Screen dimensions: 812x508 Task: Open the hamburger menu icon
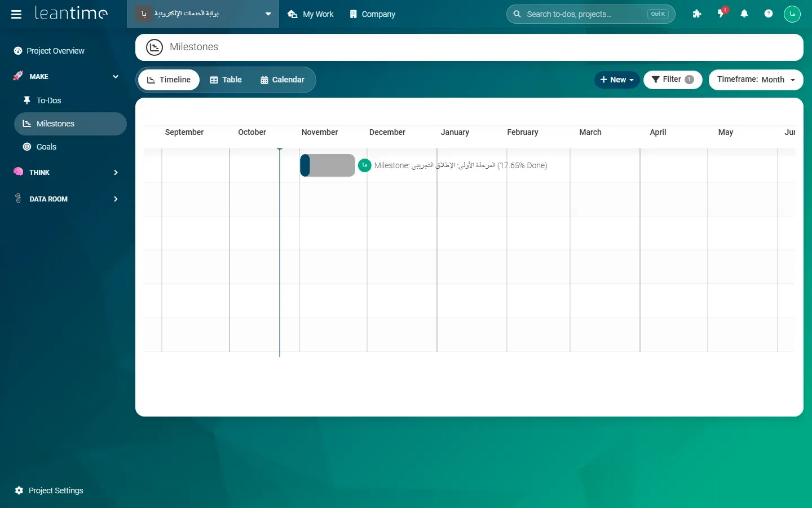pos(16,14)
